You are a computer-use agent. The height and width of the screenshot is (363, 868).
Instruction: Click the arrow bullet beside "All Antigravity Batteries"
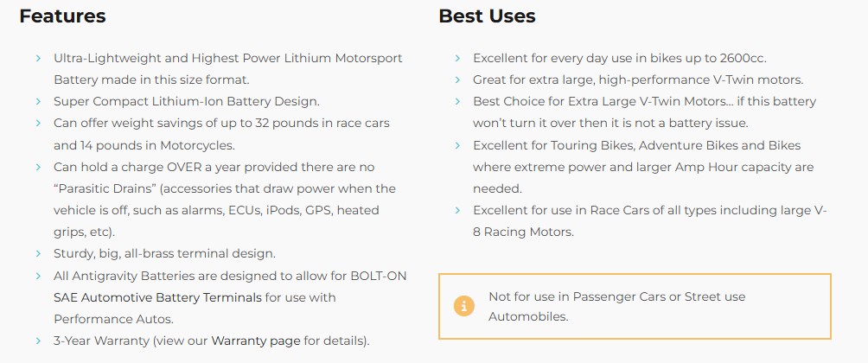[x=39, y=276]
